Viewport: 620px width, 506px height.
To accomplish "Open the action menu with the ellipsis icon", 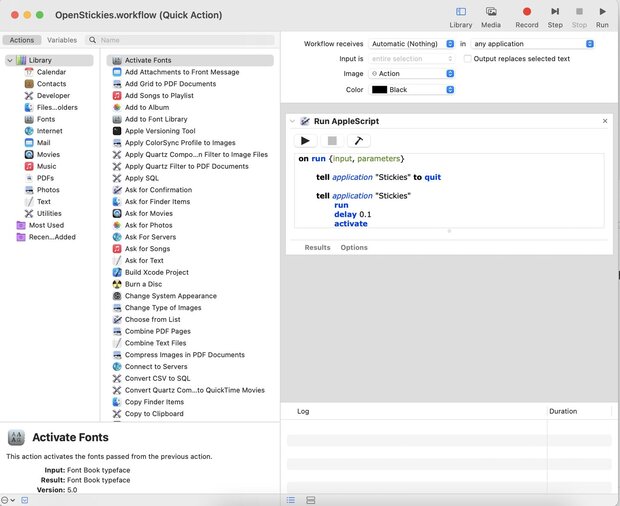I will (x=8, y=500).
